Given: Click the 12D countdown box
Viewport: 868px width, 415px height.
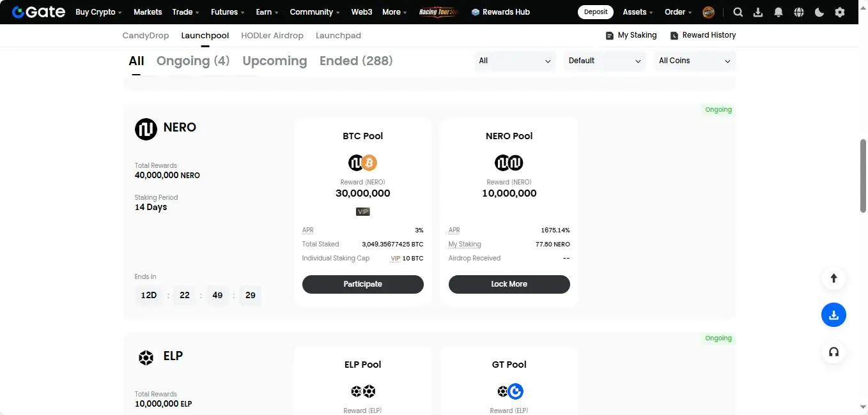Looking at the screenshot, I should point(149,296).
